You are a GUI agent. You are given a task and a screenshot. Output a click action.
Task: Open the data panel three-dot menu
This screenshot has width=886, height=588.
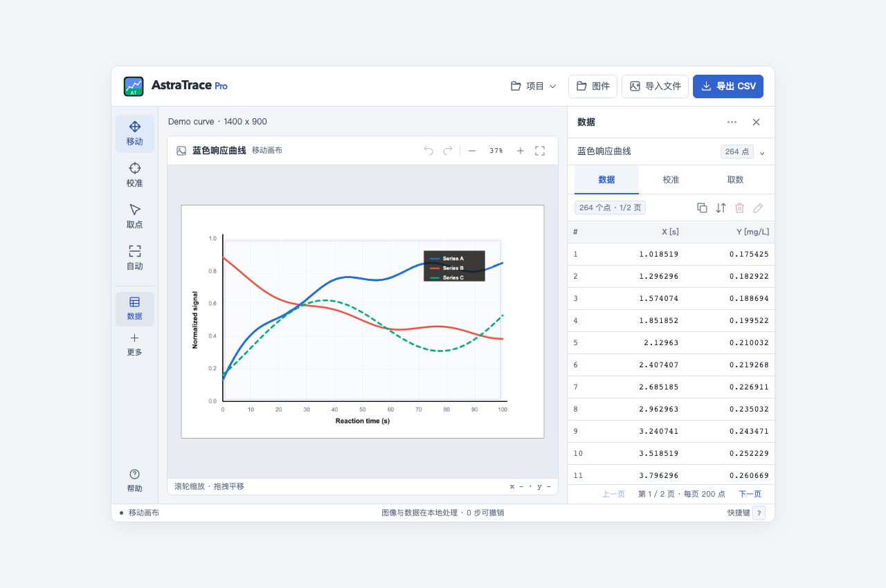[732, 122]
